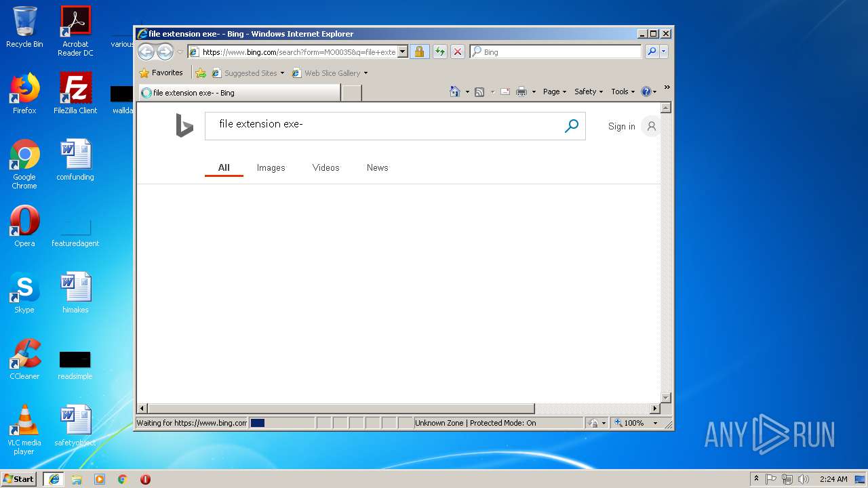The width and height of the screenshot is (868, 488).
Task: Click the Bing logo
Action: (x=184, y=125)
